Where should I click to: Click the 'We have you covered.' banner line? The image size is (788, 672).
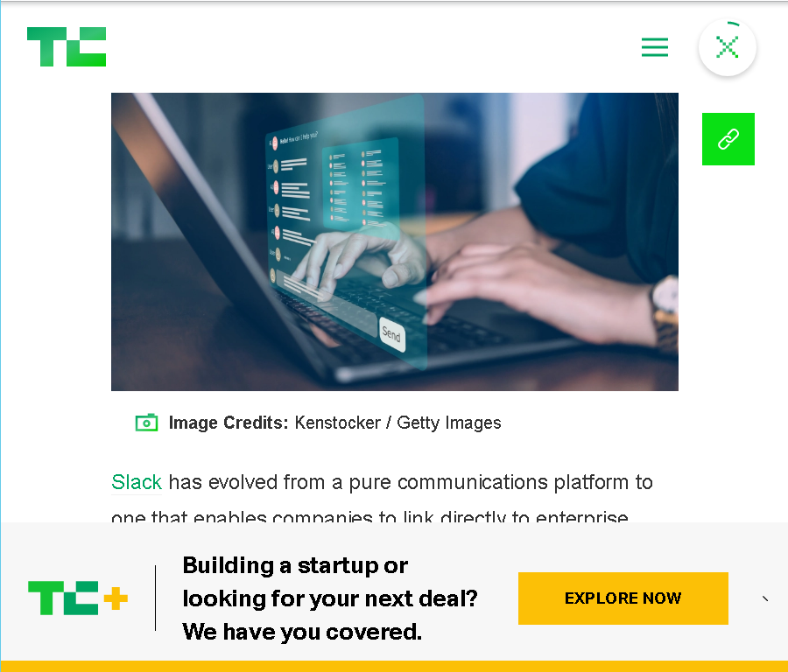click(x=302, y=632)
